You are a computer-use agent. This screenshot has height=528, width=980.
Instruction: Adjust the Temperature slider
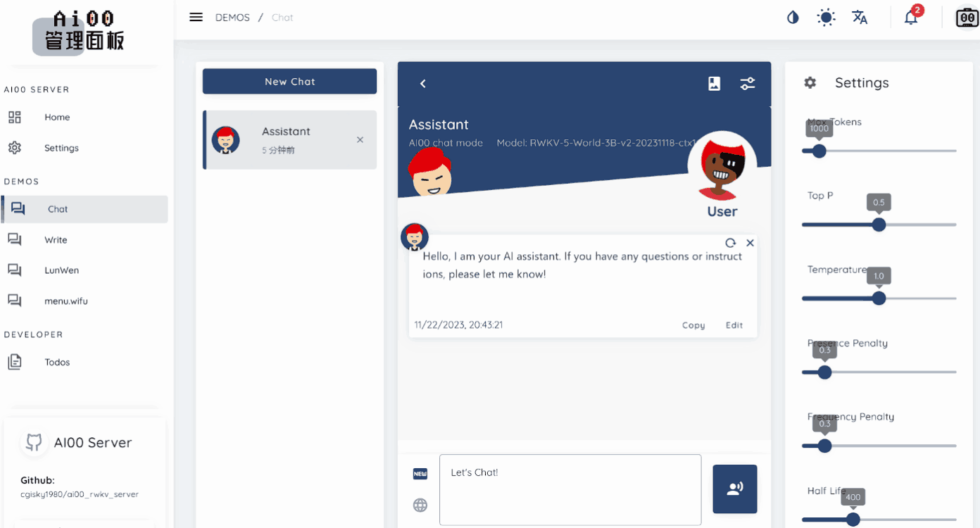[x=879, y=298]
